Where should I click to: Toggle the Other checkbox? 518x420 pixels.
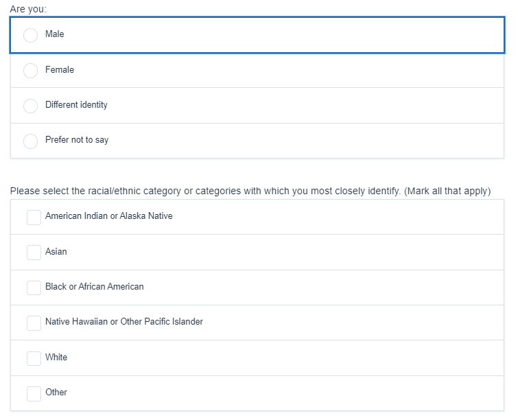pos(34,393)
